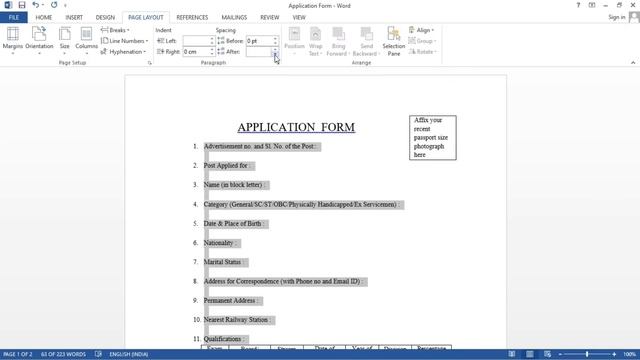Switch to Web Layout view

click(x=547, y=354)
